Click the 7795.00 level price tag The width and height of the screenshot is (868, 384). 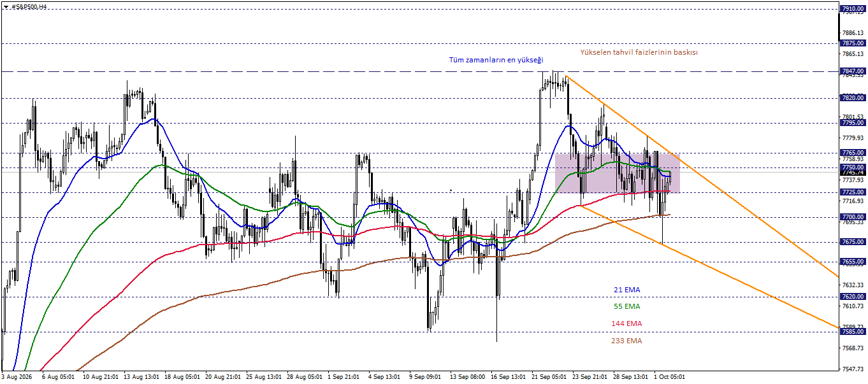(x=853, y=123)
